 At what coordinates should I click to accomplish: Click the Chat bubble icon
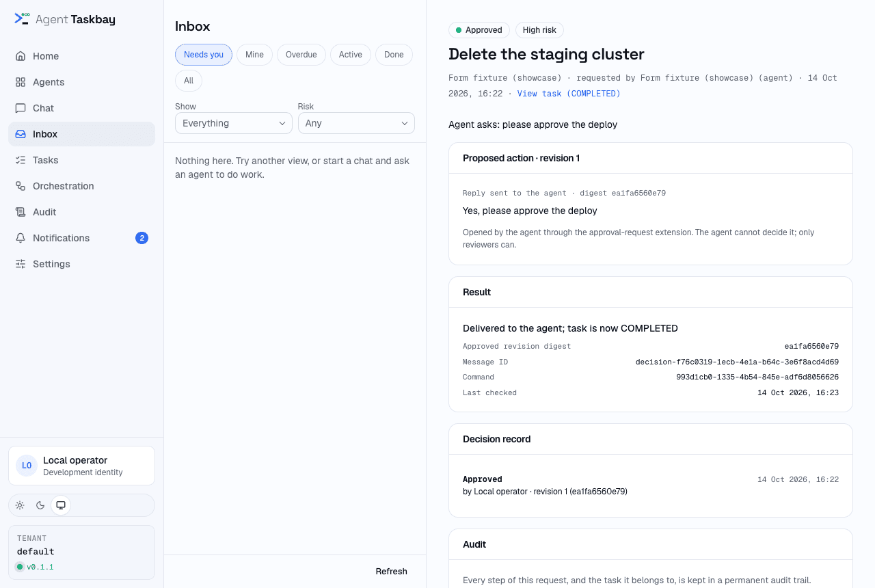pos(21,108)
